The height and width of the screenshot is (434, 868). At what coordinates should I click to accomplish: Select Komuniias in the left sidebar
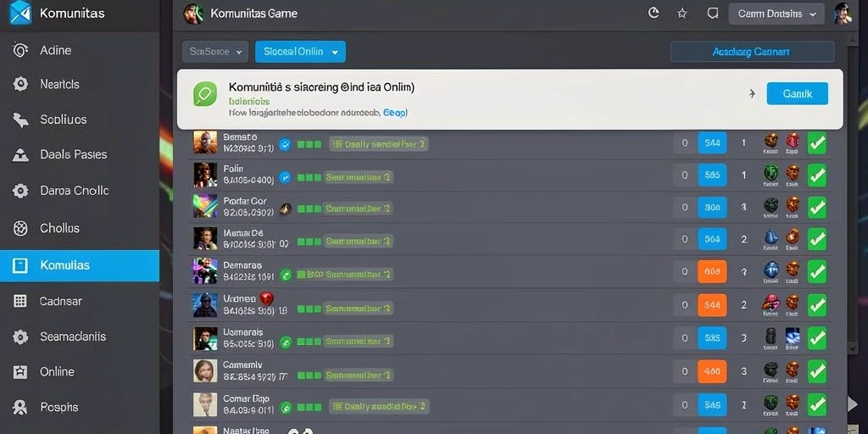click(x=80, y=265)
